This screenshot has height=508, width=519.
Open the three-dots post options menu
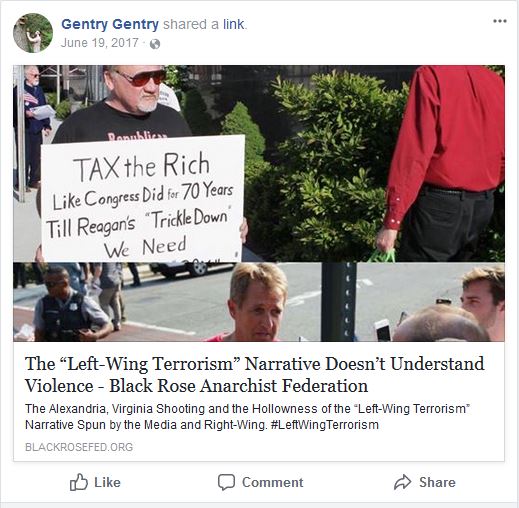click(500, 21)
